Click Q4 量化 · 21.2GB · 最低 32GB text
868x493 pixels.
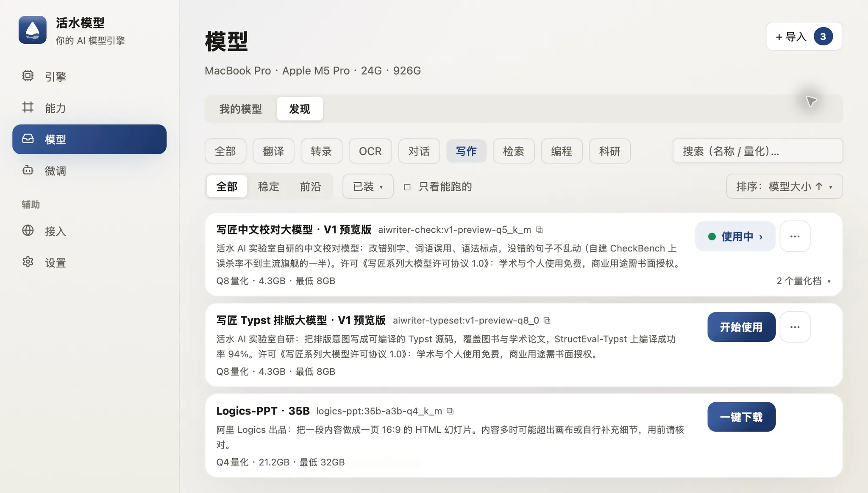tap(280, 462)
